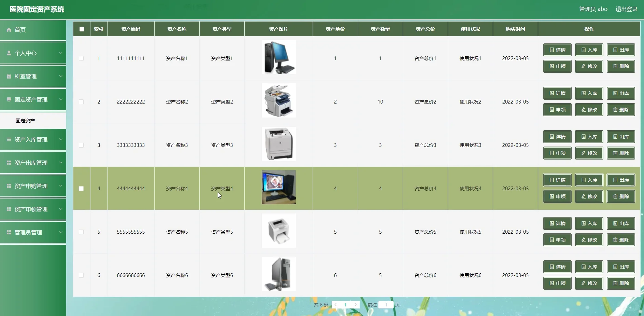Open 详情 for asset 4444444444
This screenshot has width=644, height=316.
coord(557,180)
